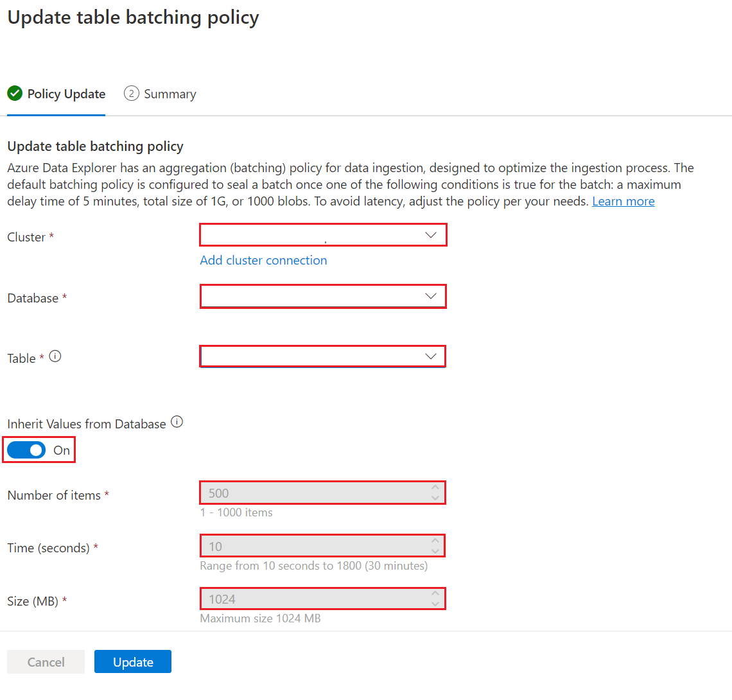
Task: Click the info icon next to Table
Action: 55,356
